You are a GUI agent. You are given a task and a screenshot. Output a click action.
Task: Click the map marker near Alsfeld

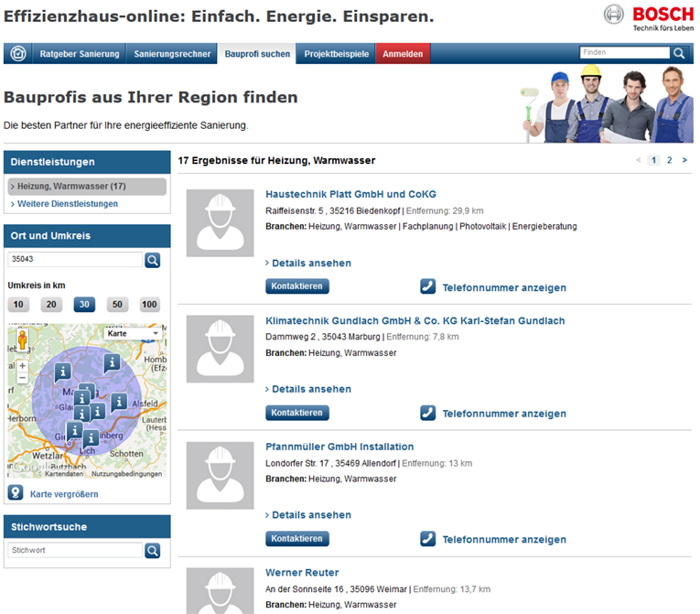[x=119, y=402]
